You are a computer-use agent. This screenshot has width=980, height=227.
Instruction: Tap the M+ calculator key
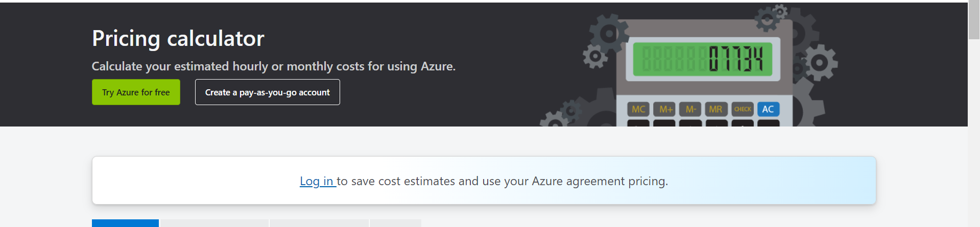(x=665, y=109)
